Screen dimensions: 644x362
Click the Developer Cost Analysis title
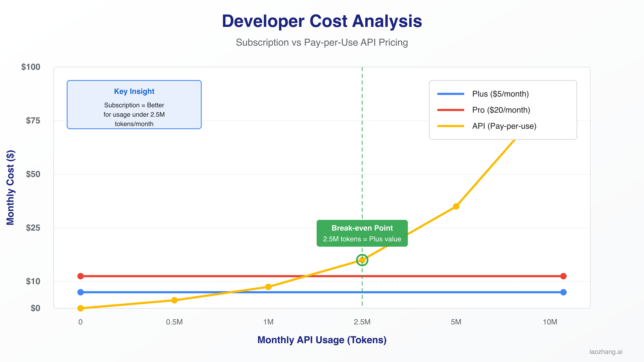tap(322, 21)
